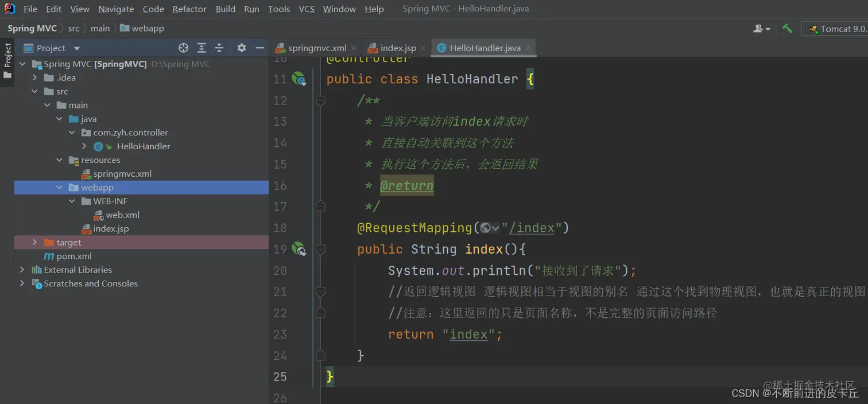Collapse the resources folder
Image resolution: width=868 pixels, height=404 pixels.
coord(60,160)
